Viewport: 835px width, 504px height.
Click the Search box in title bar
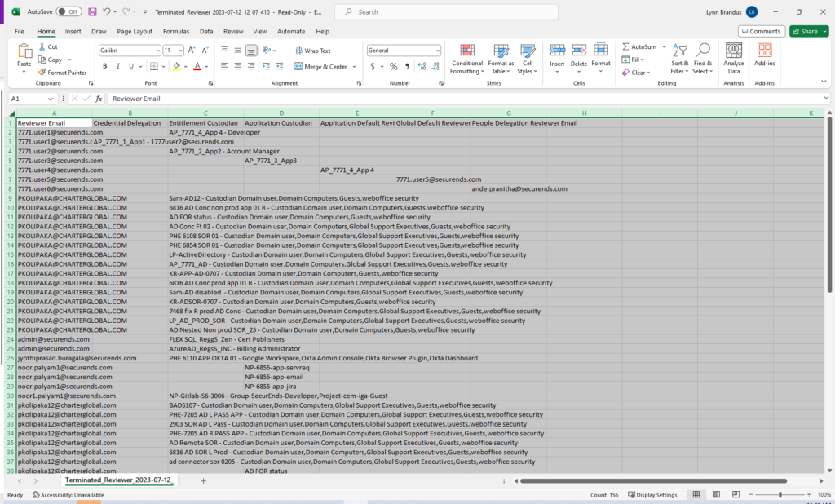(x=446, y=11)
